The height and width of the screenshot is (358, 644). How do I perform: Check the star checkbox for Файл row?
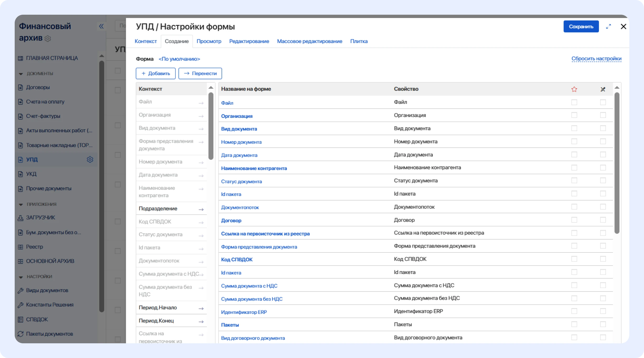point(574,102)
